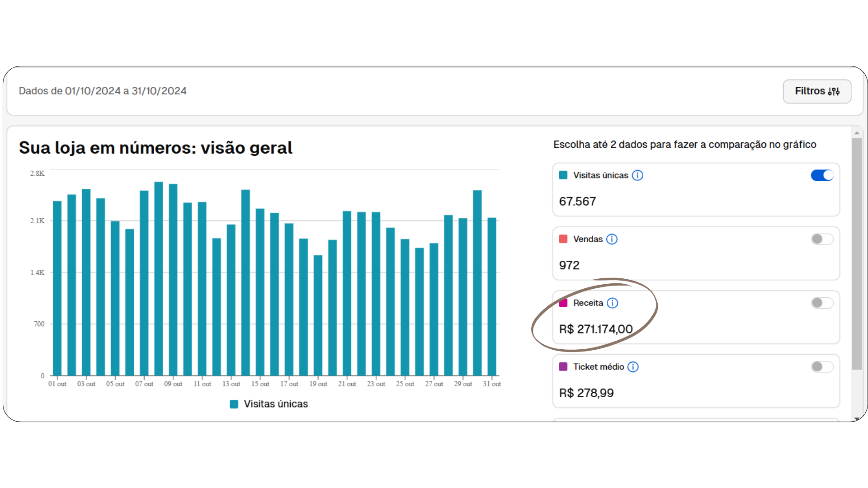
Task: Click the teal Visitas únicas color swatch
Action: 563,175
